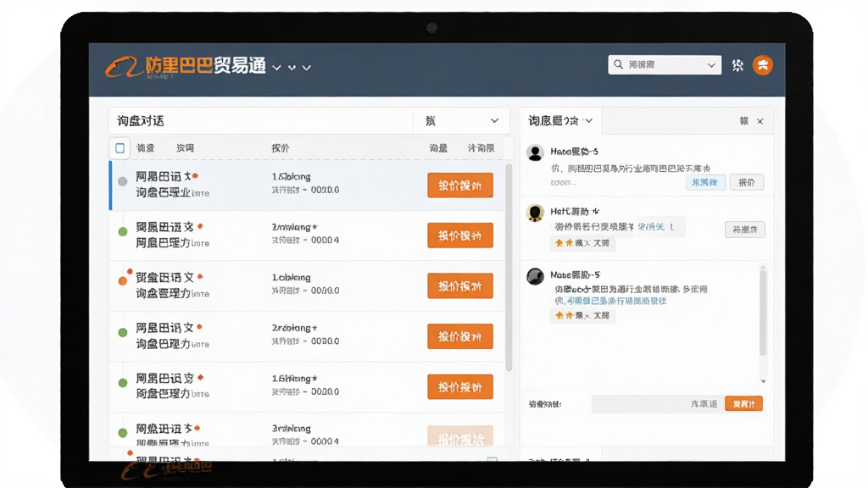868x488 pixels.
Task: Click the 报价 column header in the list
Action: pyautogui.click(x=280, y=148)
